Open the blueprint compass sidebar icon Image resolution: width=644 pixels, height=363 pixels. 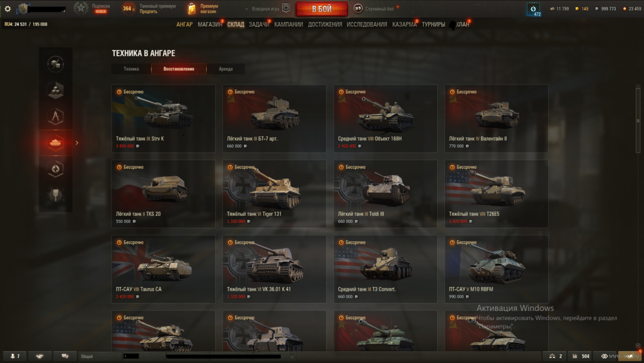[55, 116]
